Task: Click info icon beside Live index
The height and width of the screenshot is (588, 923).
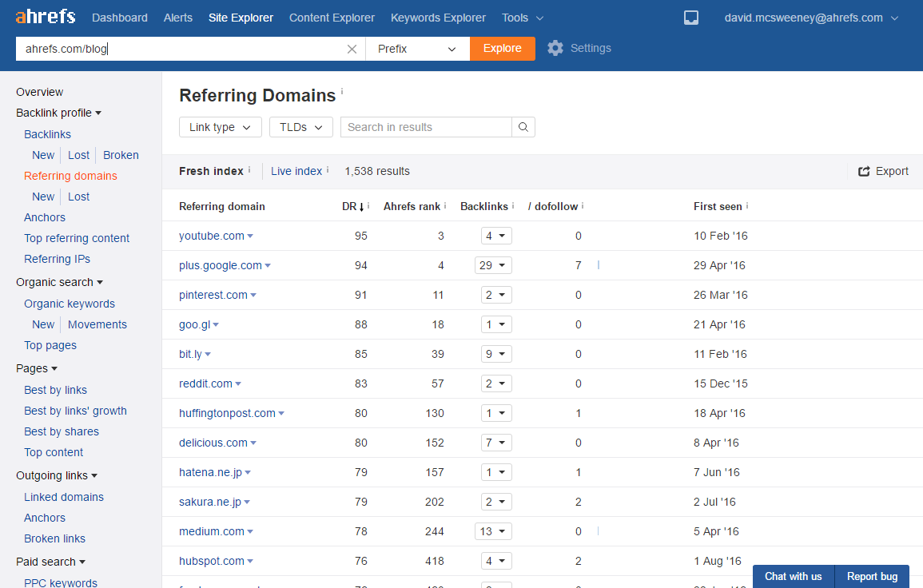Action: (328, 169)
